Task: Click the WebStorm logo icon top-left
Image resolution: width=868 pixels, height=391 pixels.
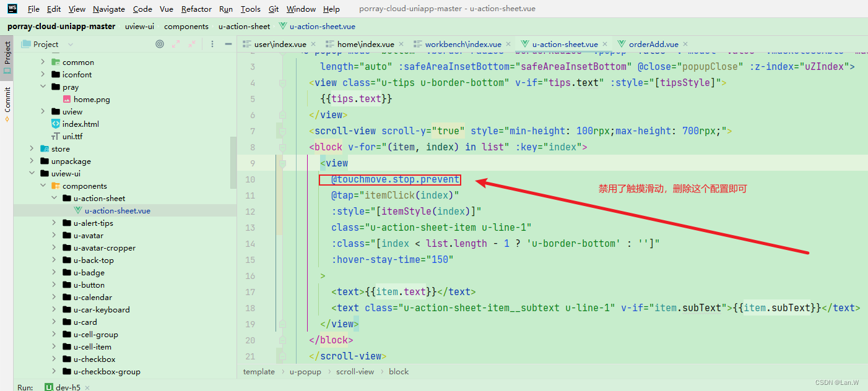Action: pos(12,8)
